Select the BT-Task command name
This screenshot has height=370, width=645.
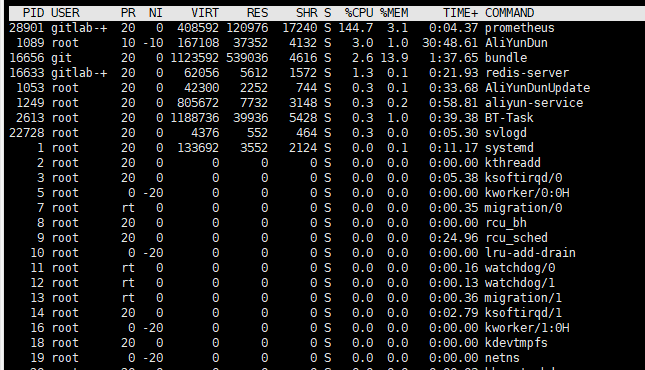pyautogui.click(x=509, y=118)
